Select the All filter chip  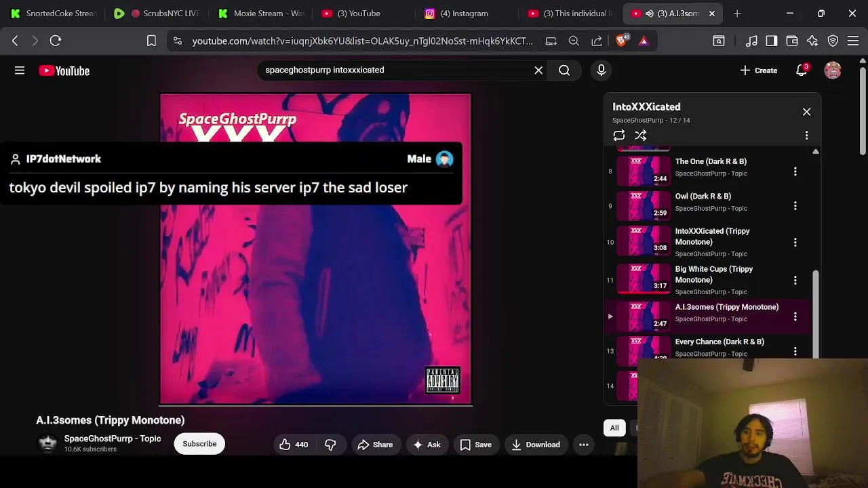point(614,428)
